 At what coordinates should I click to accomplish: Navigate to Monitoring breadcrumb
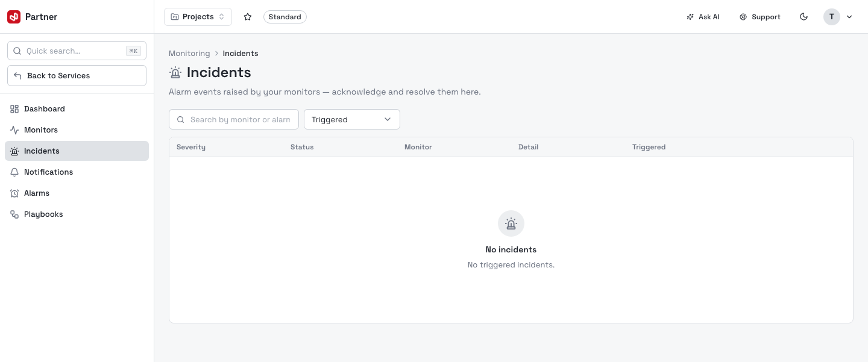(x=189, y=54)
